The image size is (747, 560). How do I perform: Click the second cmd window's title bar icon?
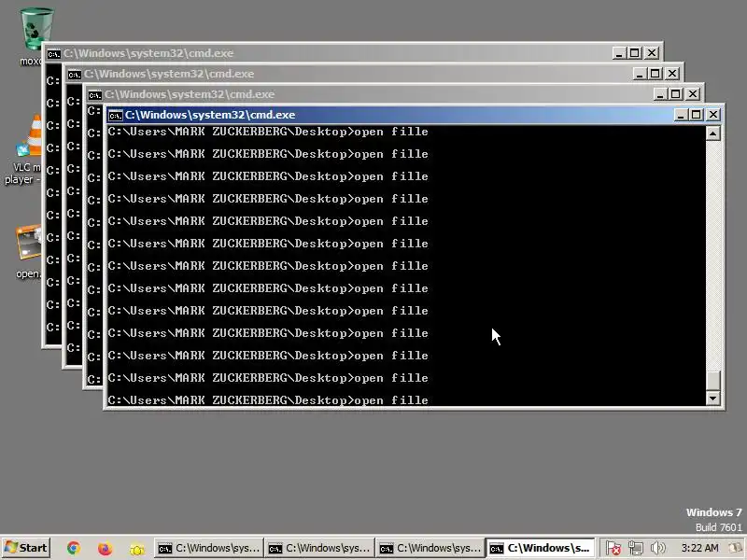coord(75,75)
